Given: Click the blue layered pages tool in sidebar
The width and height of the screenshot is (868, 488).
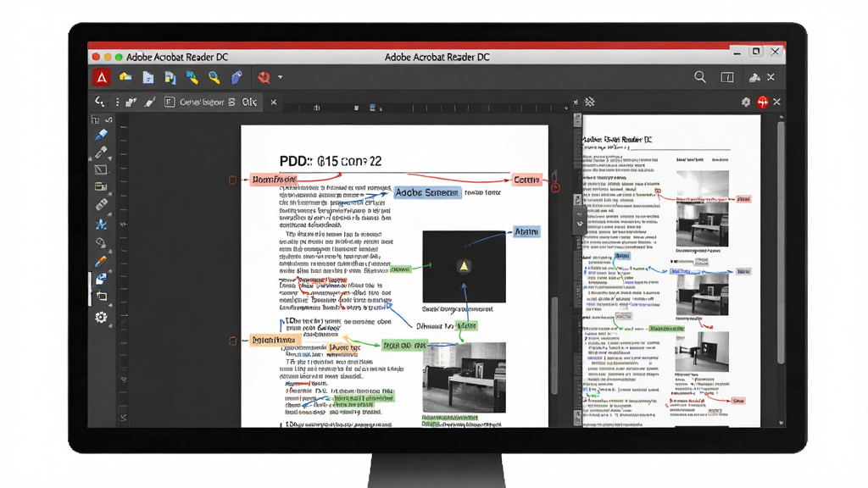Looking at the screenshot, I should 101,279.
